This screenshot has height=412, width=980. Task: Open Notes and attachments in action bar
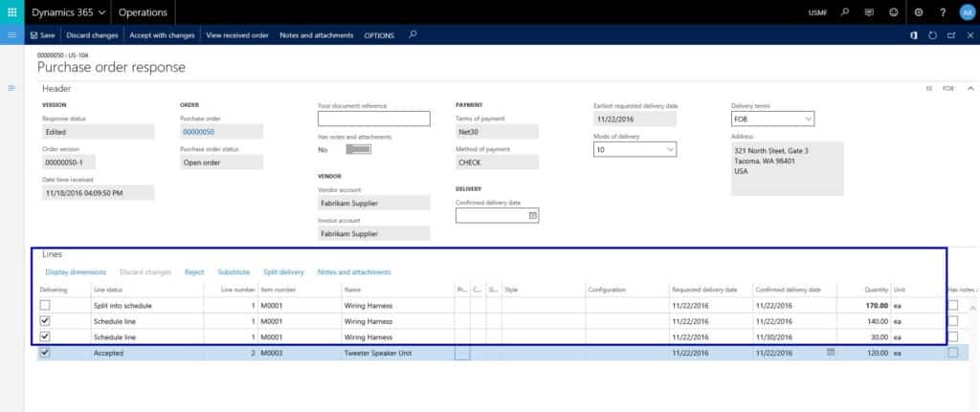tap(316, 35)
